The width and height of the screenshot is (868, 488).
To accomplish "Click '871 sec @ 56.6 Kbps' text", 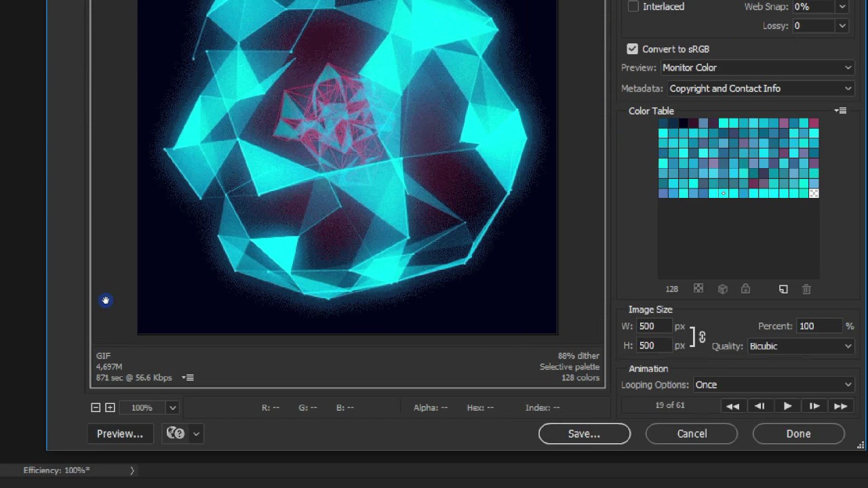I will tap(134, 378).
